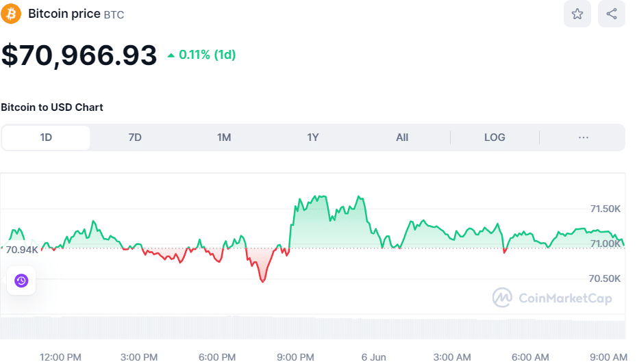The height and width of the screenshot is (364, 637).
Task: Show the 1Y price chart
Action: pos(313,138)
